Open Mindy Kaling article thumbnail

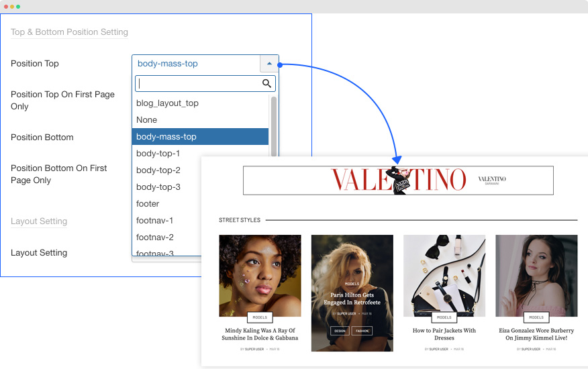pos(260,276)
